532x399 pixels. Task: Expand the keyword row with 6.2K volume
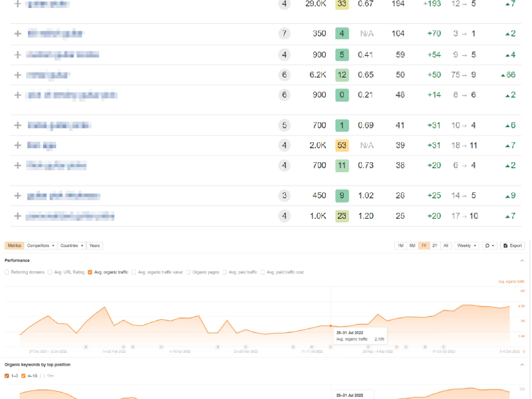[x=18, y=75]
